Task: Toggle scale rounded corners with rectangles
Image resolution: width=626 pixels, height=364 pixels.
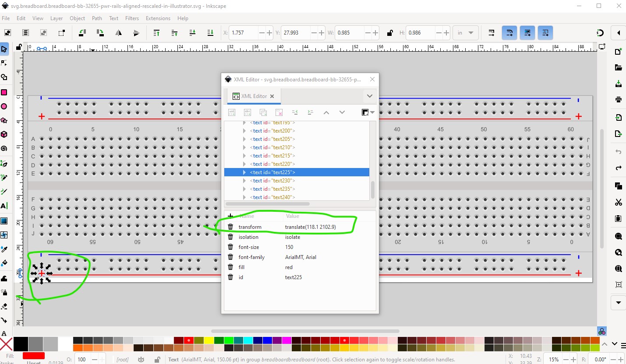Action: [x=509, y=33]
